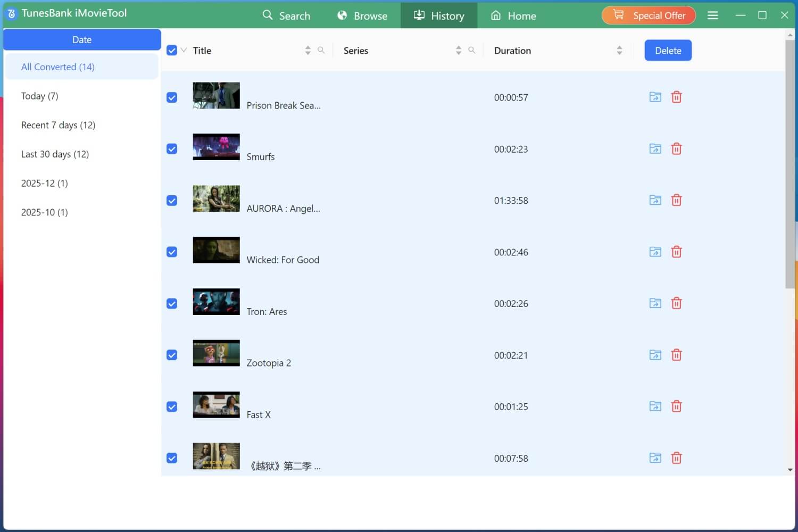Sort the list by Duration

pyautogui.click(x=619, y=50)
